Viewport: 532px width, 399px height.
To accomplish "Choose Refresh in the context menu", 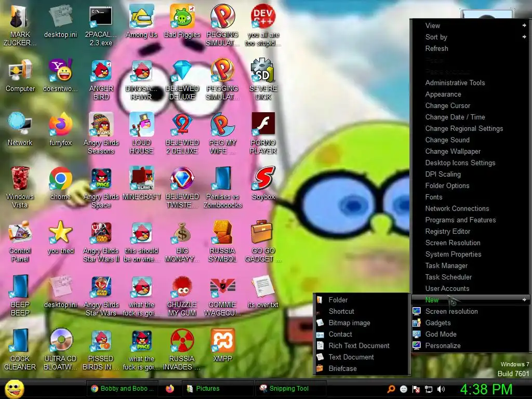I will point(470,48).
